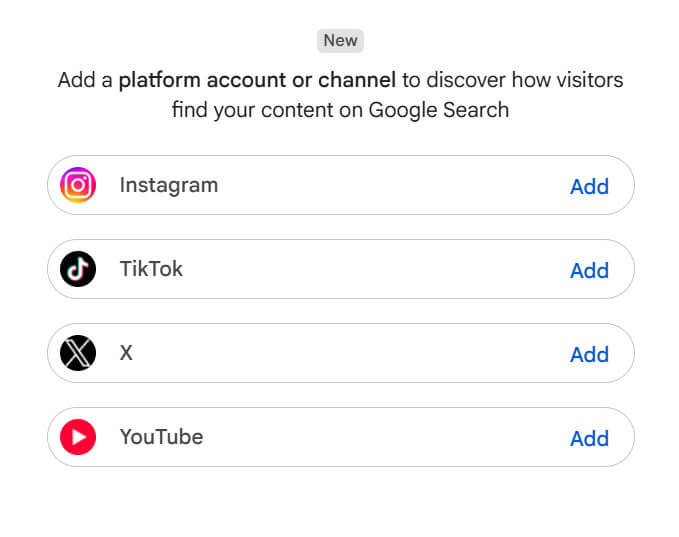Select the X platform label
The height and width of the screenshot is (537, 679).
126,353
